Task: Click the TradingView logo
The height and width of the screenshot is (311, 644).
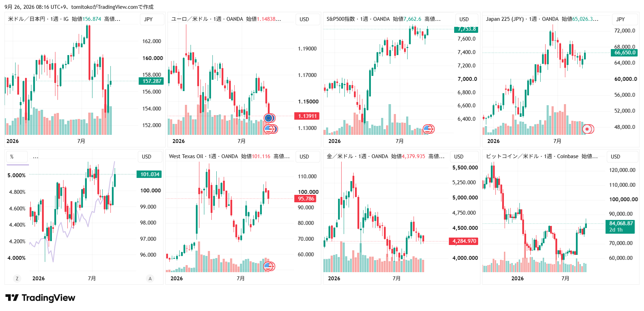Action: click(x=40, y=298)
